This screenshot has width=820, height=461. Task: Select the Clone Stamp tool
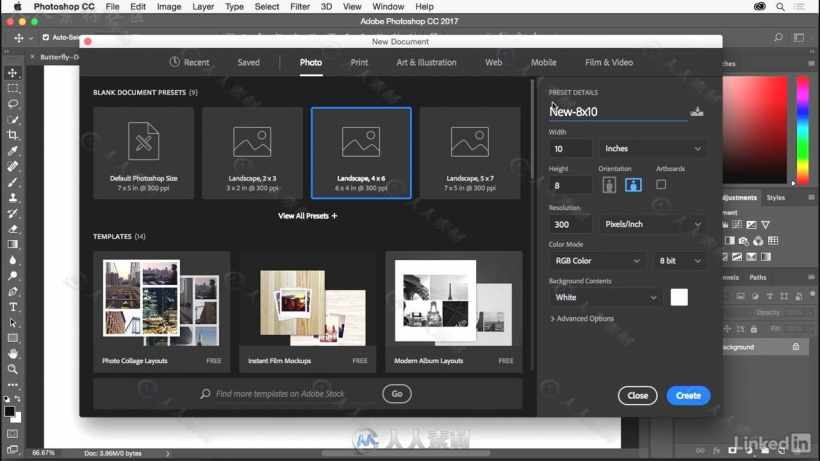[x=13, y=198]
